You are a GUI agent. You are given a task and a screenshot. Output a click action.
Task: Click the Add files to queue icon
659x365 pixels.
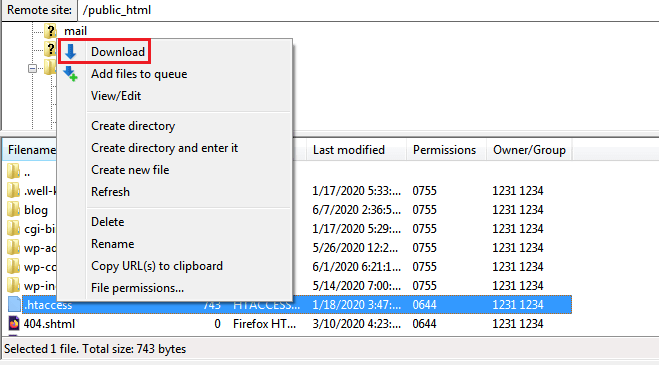[x=71, y=74]
